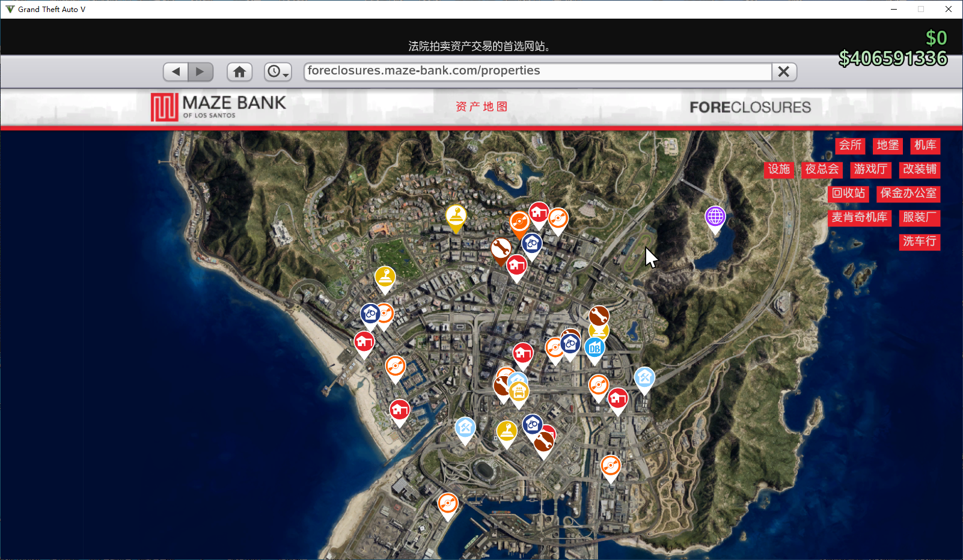Go back with the browser back arrow

pos(176,72)
